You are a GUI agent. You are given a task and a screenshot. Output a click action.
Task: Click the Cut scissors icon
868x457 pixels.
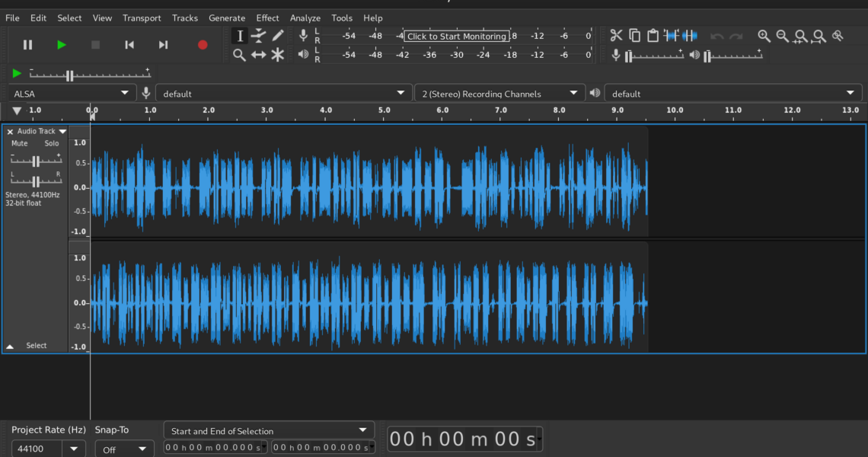[616, 36]
